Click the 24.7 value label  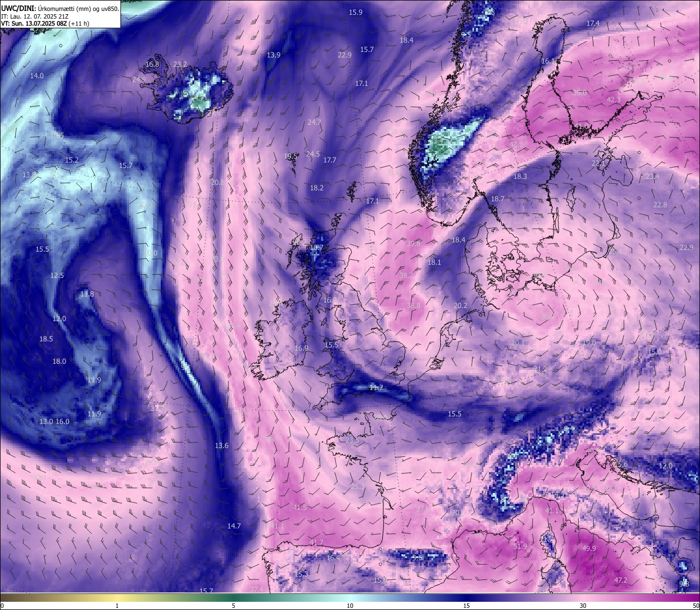(x=314, y=123)
